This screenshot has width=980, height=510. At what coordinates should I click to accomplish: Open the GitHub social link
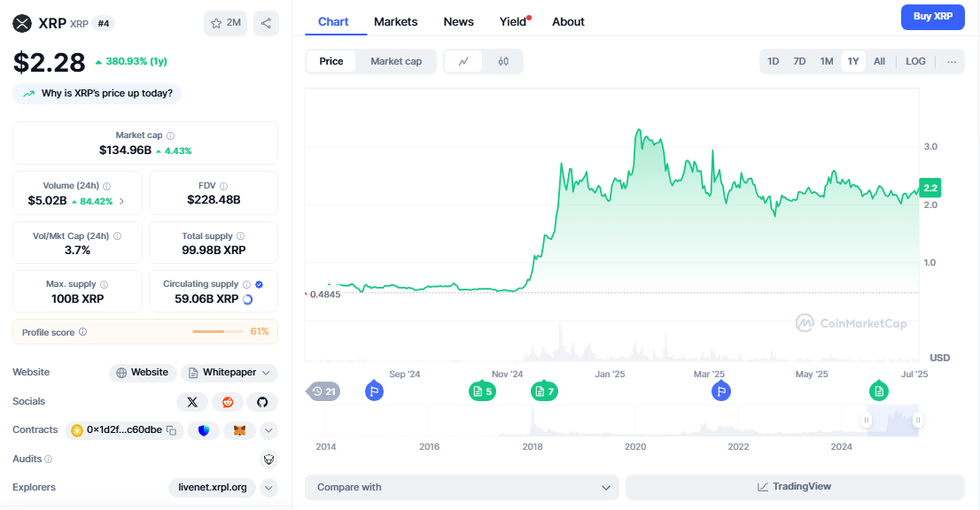(262, 402)
